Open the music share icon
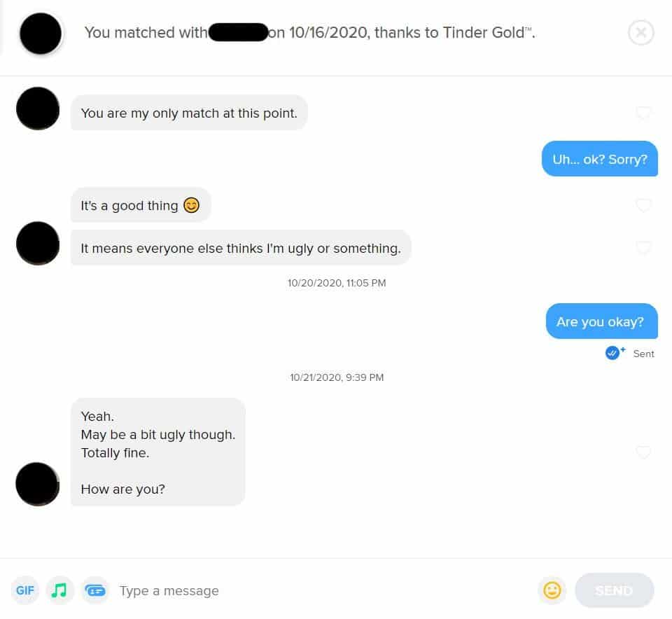The height and width of the screenshot is (619, 672). (x=59, y=590)
